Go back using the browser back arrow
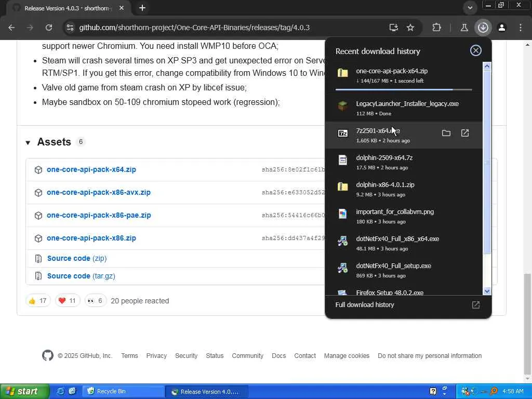Viewport: 532px width, 399px height. 11,28
